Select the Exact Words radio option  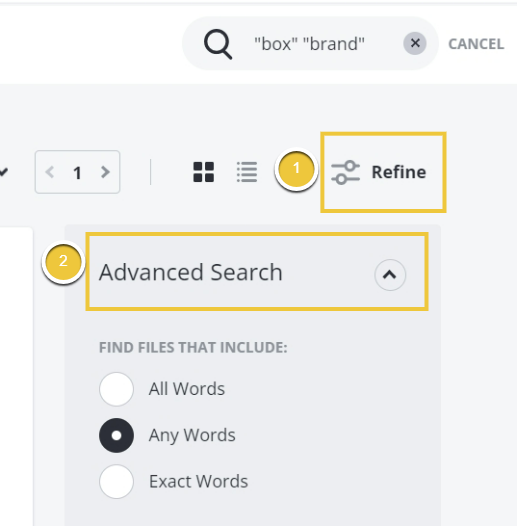(x=116, y=481)
